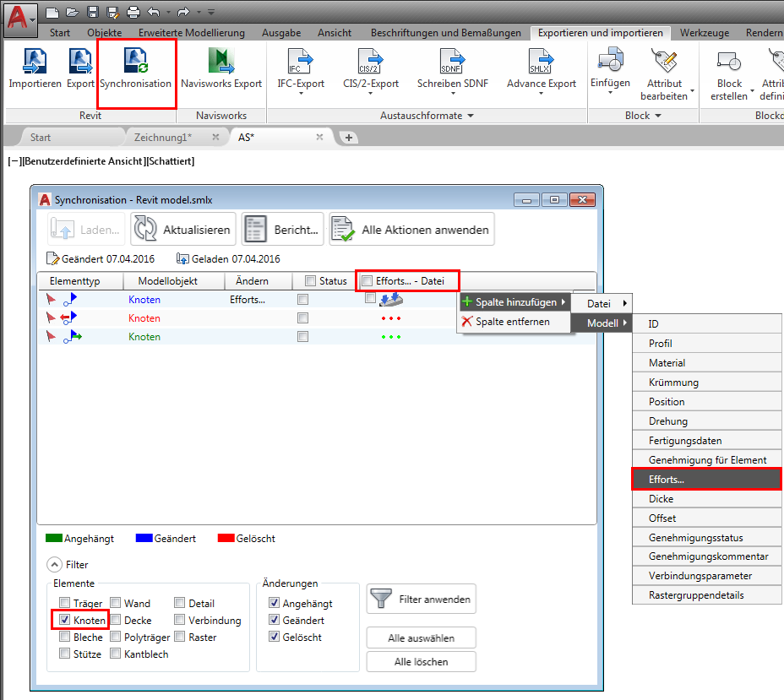
Task: Click the Navisworks Export icon
Action: tap(221, 61)
